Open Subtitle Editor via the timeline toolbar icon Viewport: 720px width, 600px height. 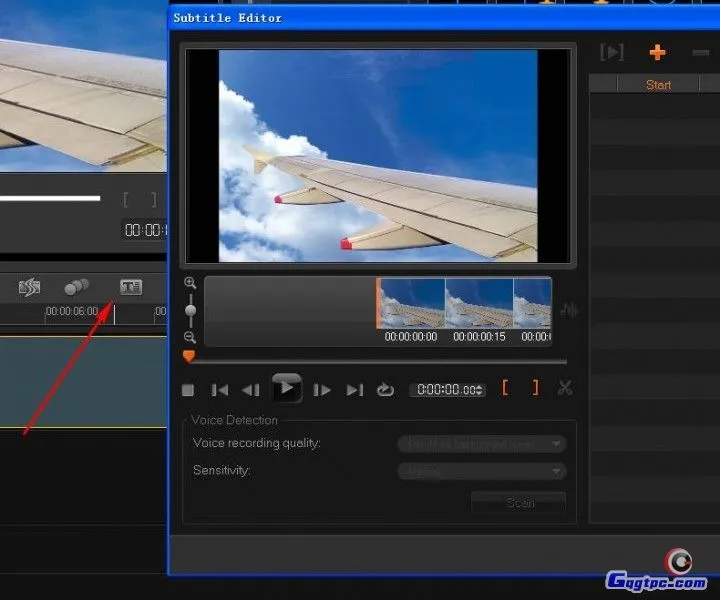(x=130, y=287)
